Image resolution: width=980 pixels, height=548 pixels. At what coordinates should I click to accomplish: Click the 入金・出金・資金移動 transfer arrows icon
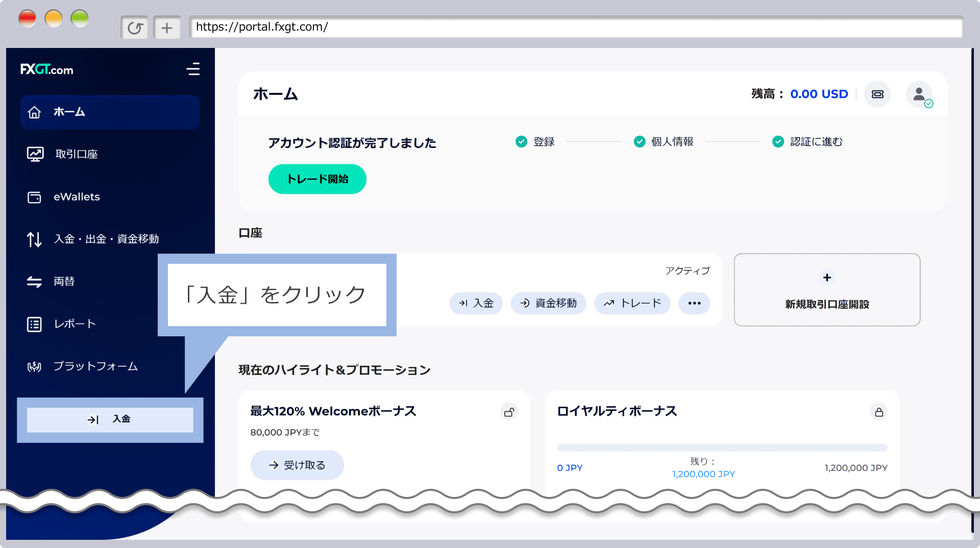pyautogui.click(x=34, y=239)
